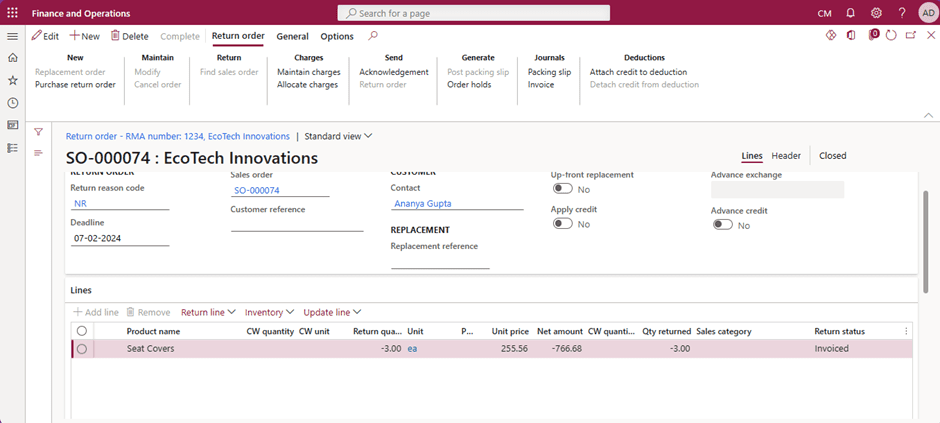
Task: Click the Purchase return order action
Action: [x=75, y=85]
